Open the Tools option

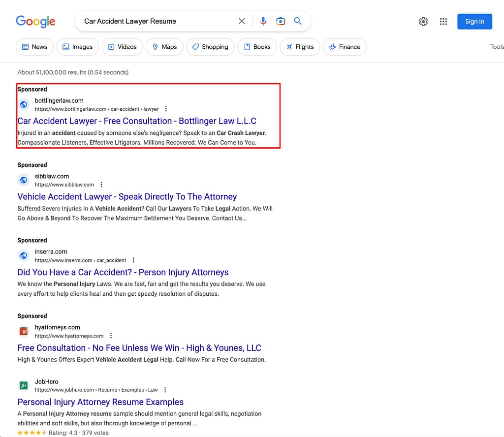pyautogui.click(x=497, y=47)
